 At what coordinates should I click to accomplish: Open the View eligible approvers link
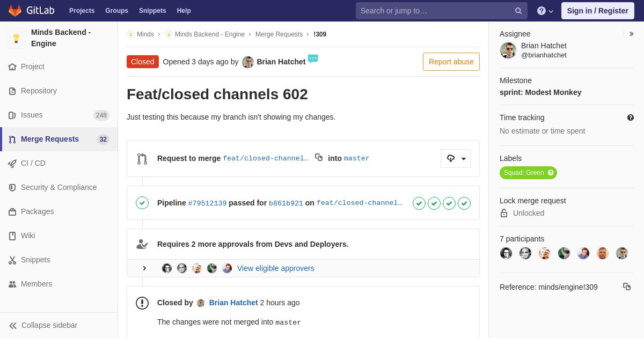276,268
